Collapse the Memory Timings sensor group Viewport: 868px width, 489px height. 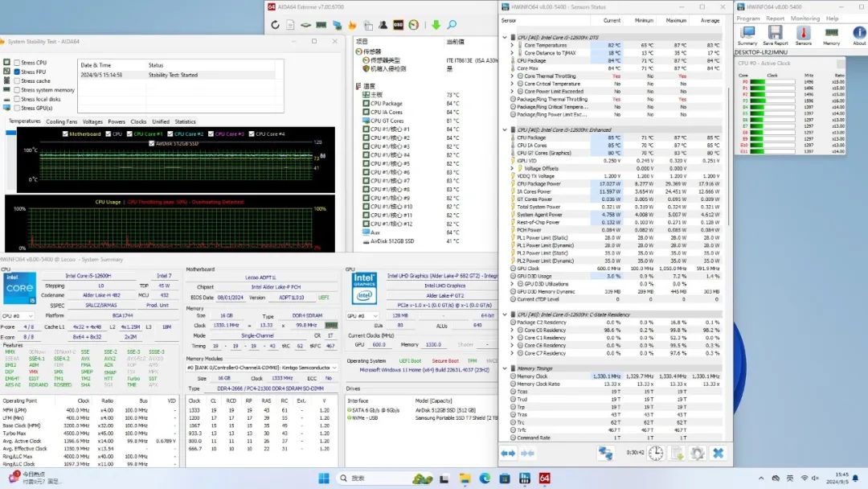[x=505, y=368]
